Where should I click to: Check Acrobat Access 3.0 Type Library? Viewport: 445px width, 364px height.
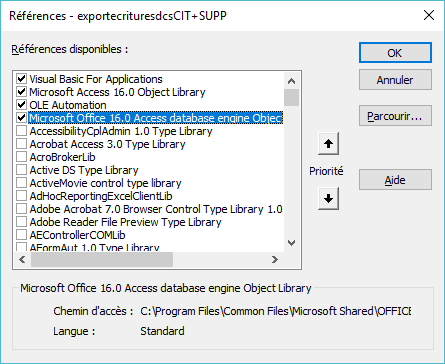pos(22,144)
